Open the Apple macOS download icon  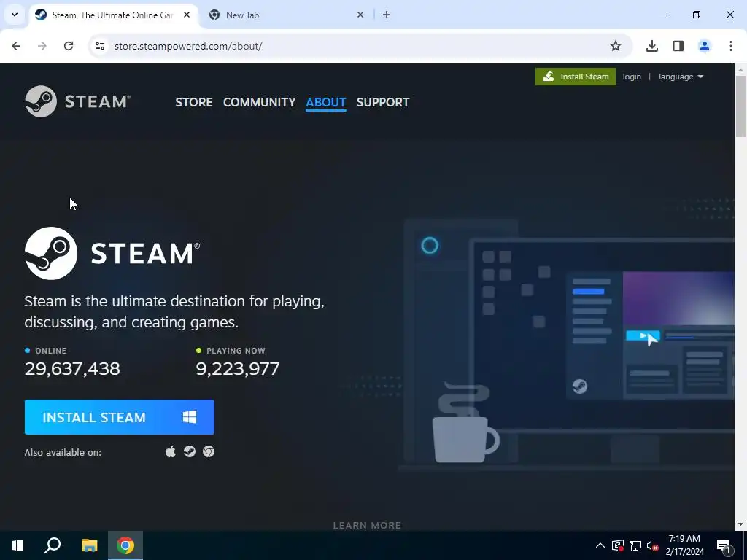pos(171,451)
